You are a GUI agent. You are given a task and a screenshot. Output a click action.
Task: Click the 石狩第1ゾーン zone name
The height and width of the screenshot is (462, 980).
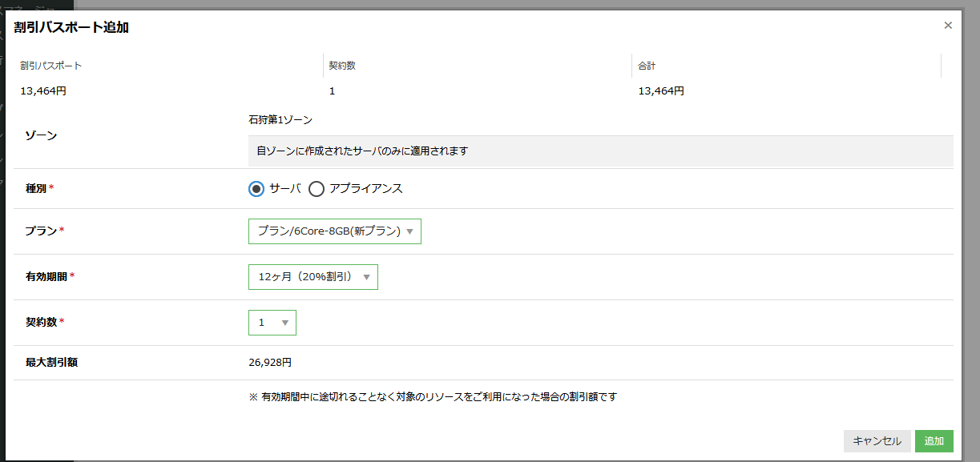(280, 120)
